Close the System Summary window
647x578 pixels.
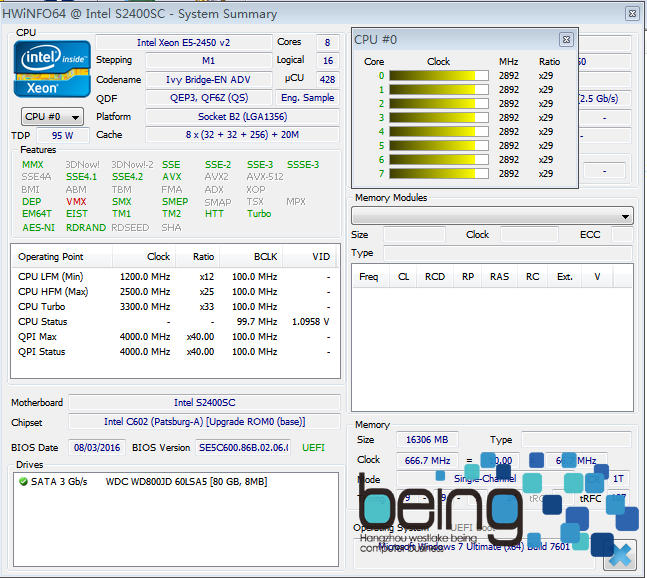pyautogui.click(x=632, y=14)
